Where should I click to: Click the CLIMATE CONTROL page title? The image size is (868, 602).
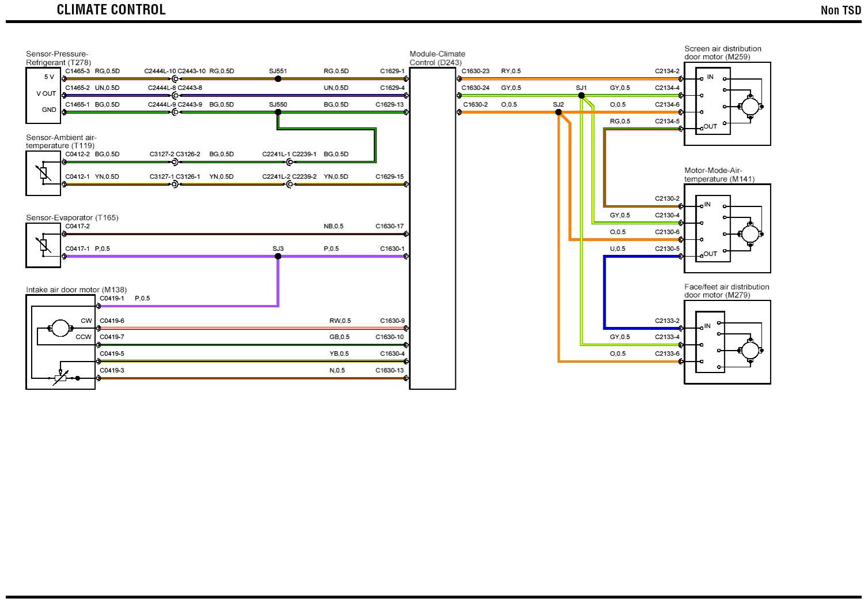[111, 10]
